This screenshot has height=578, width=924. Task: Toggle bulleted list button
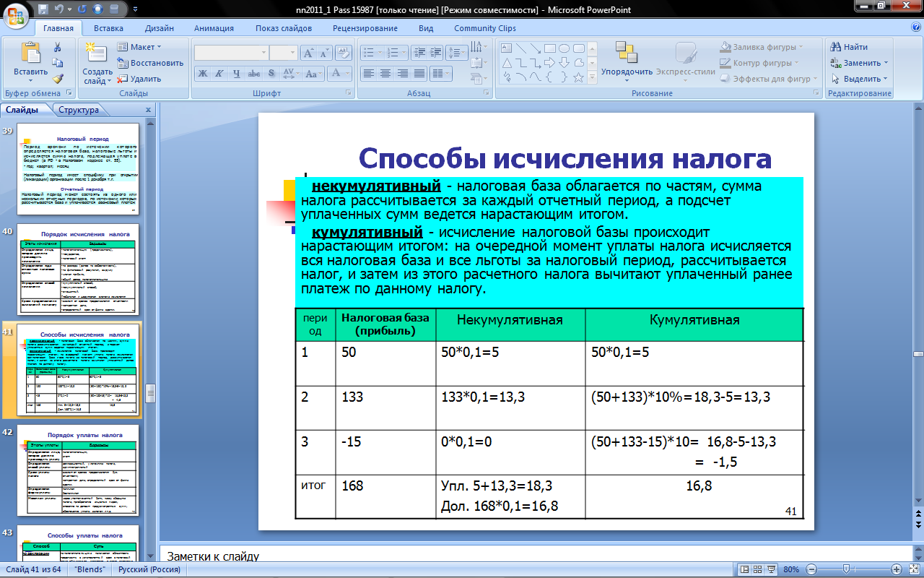tap(372, 53)
